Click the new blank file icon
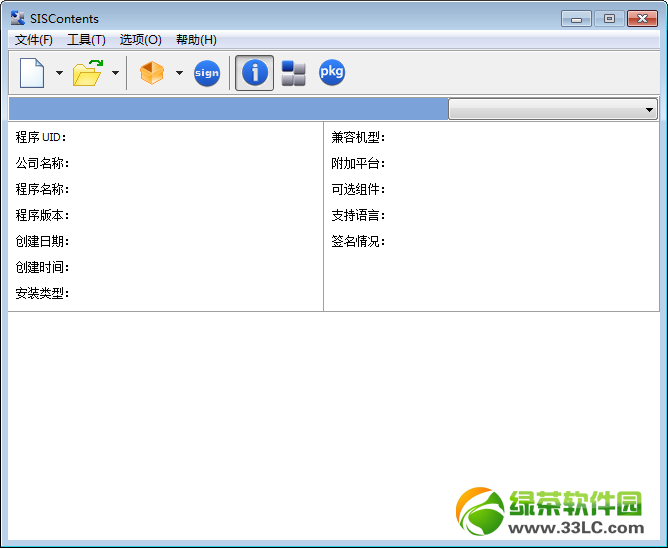 32,73
